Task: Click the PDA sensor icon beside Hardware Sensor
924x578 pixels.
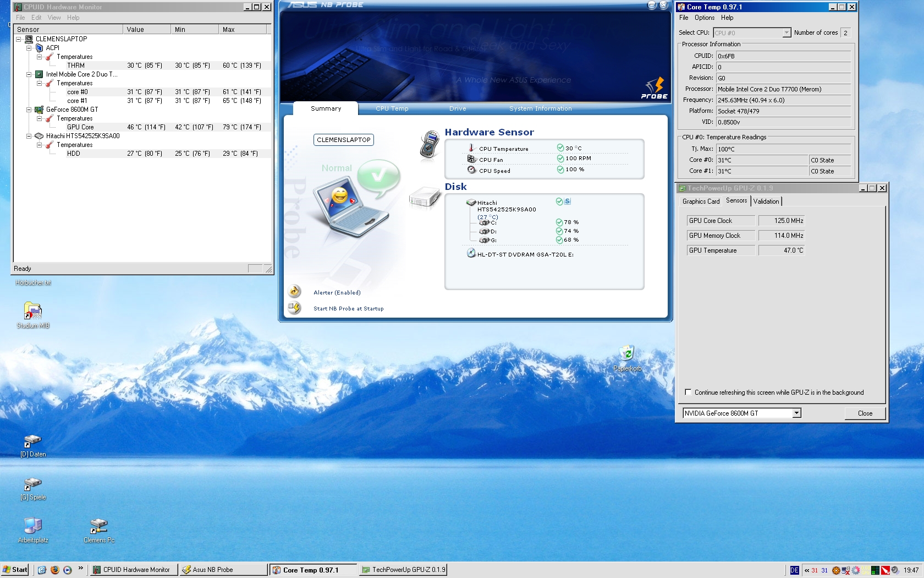Action: tap(428, 145)
